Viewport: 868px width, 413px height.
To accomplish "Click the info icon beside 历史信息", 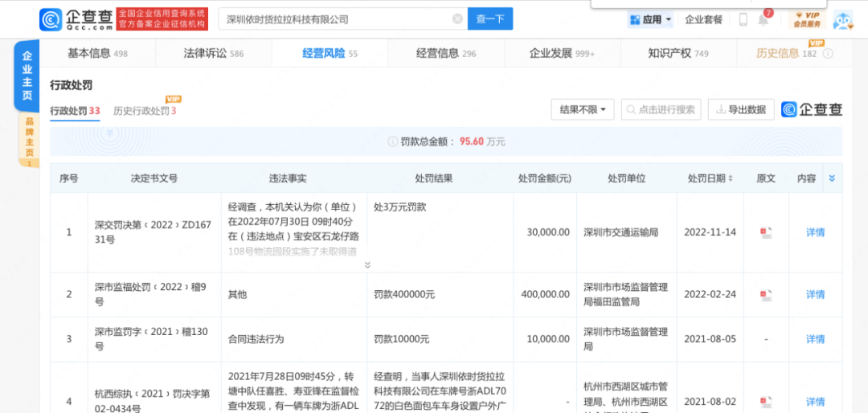I will pyautogui.click(x=828, y=54).
